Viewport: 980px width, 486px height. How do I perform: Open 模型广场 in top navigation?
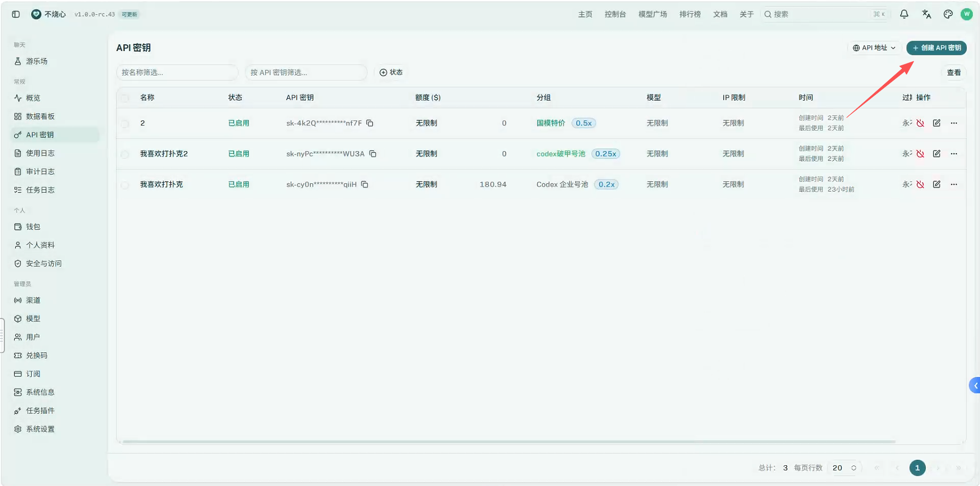click(x=652, y=14)
